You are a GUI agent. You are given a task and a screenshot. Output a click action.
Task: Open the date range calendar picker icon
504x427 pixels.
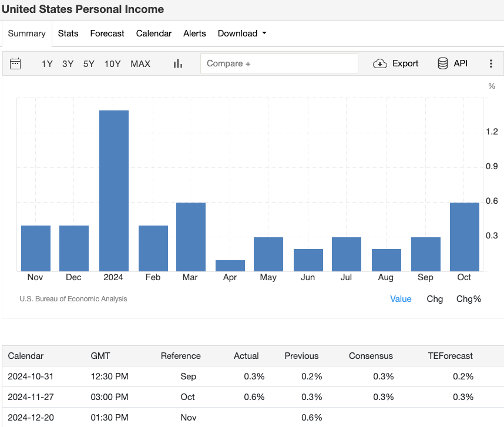click(16, 63)
